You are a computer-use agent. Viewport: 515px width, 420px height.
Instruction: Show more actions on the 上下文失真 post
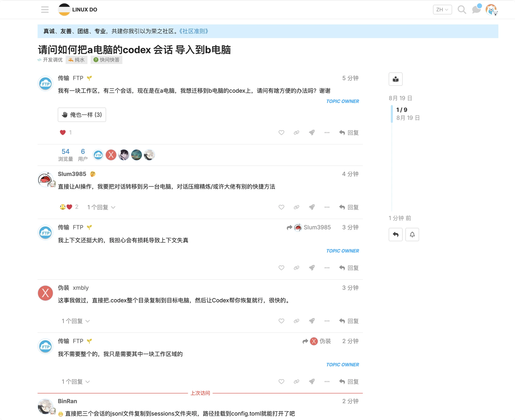coord(327,268)
